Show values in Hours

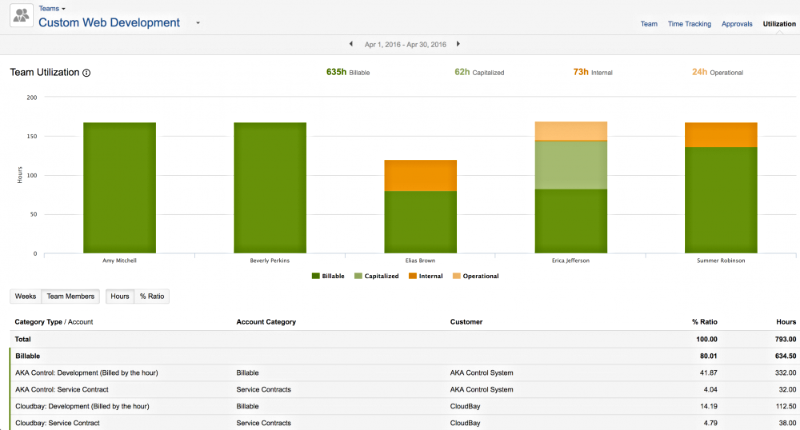tap(120, 296)
